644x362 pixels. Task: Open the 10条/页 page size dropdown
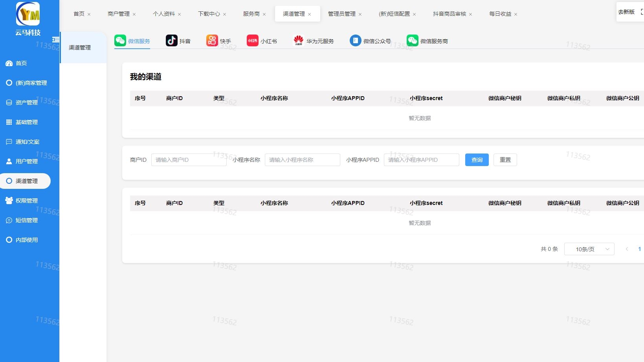589,249
